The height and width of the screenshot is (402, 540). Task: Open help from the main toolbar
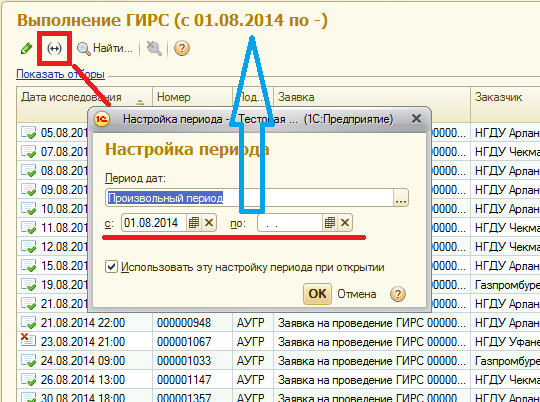click(x=182, y=49)
